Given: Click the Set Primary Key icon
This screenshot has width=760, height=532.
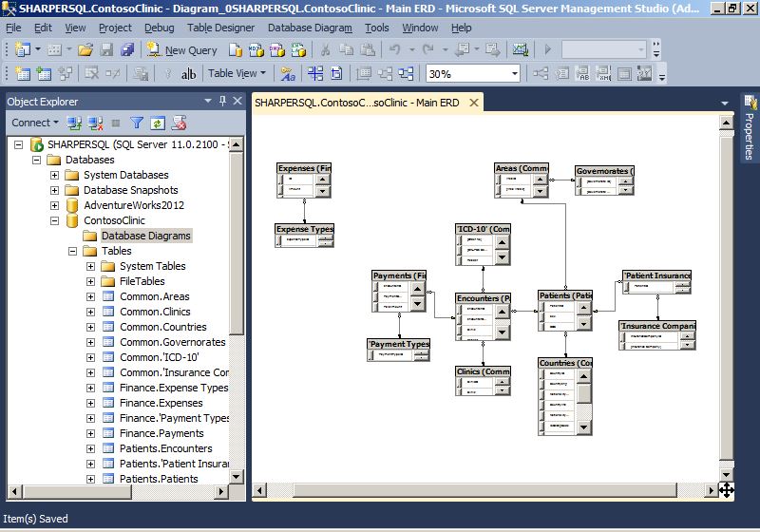Looking at the screenshot, I should point(168,74).
